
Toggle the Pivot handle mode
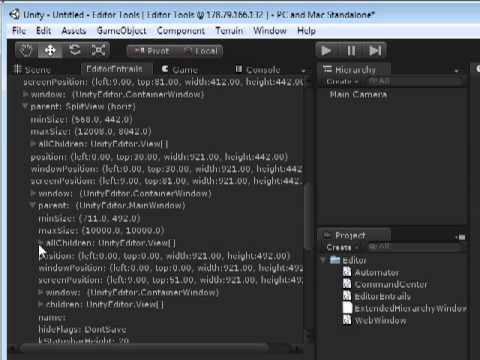click(x=152, y=51)
